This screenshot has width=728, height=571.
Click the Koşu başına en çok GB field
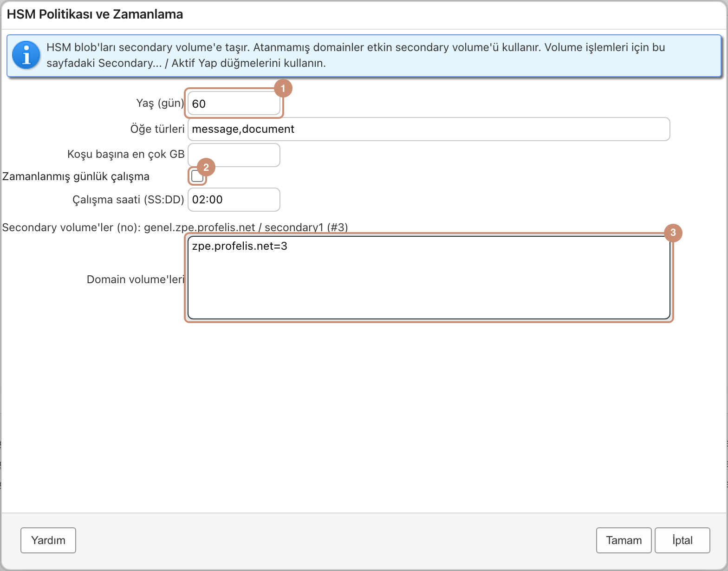[x=234, y=155]
